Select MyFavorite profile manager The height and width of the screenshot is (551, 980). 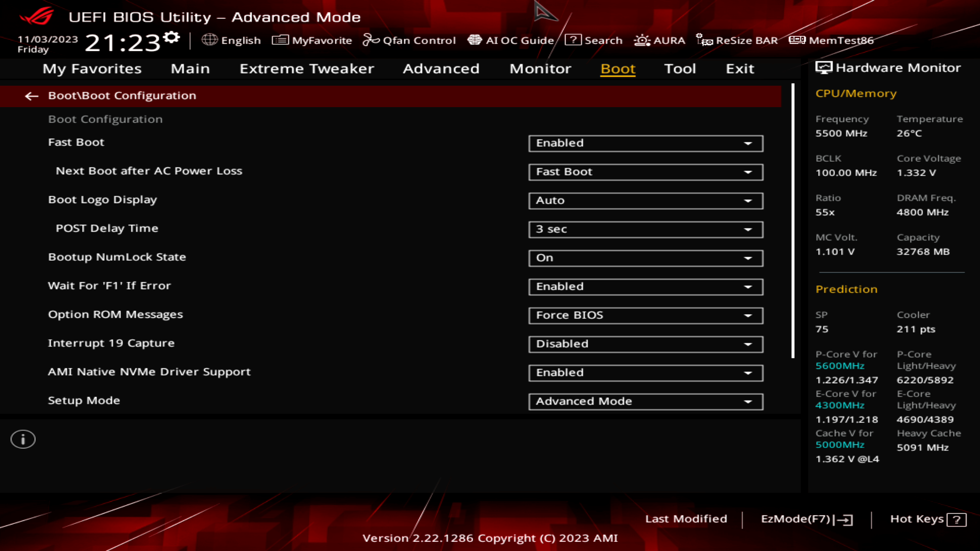point(311,40)
